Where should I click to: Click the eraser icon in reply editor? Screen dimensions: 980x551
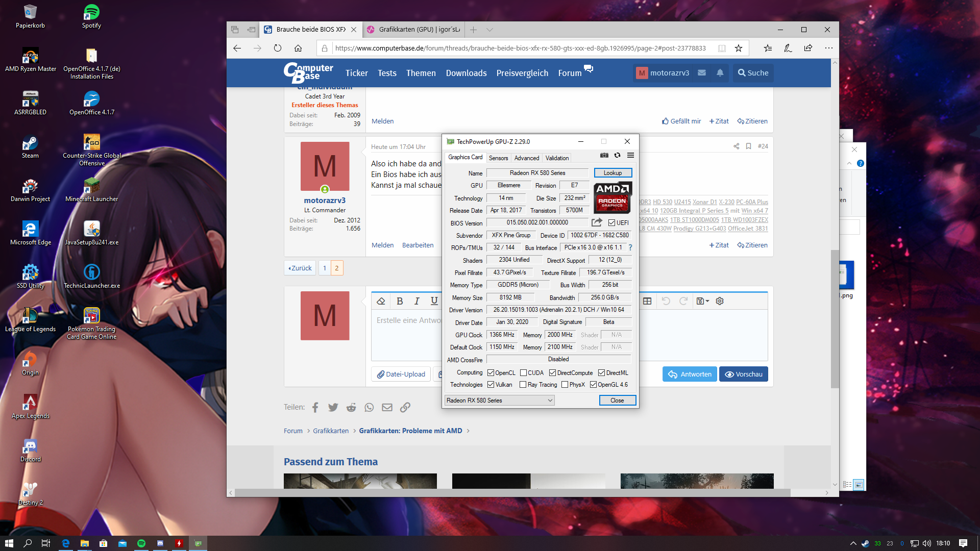click(381, 301)
